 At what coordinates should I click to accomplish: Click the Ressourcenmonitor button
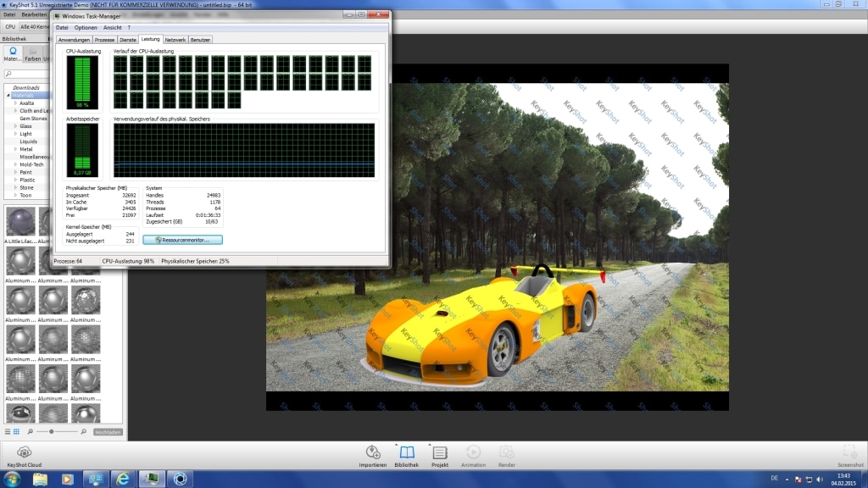point(183,240)
